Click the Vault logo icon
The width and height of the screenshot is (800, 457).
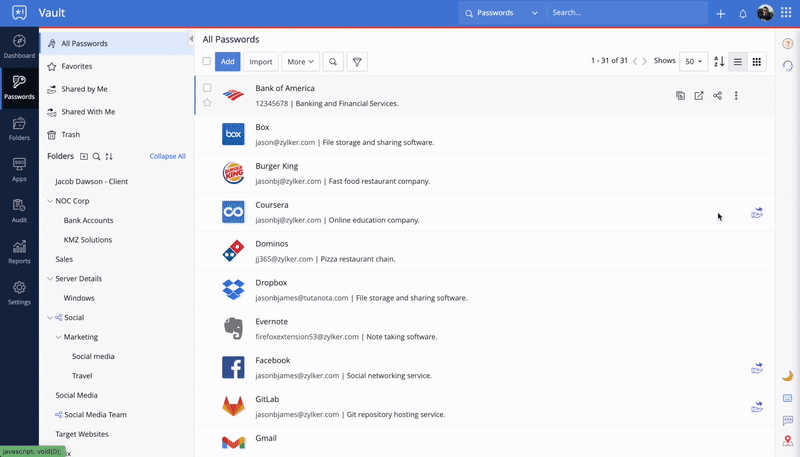pyautogui.click(x=19, y=13)
